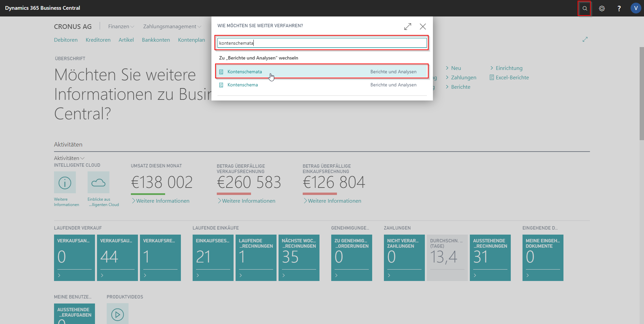Screen dimensions: 644x324
Task: Open the Verkaufsre... tile showing 1
Action: (160, 258)
